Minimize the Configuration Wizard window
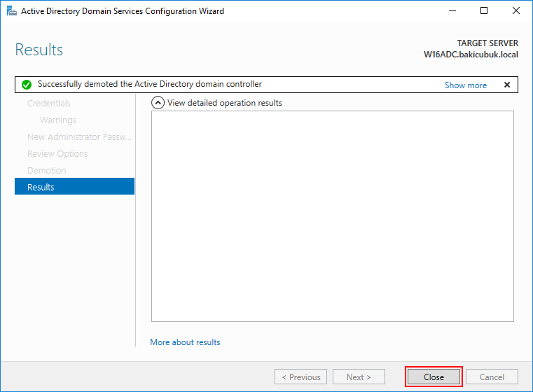Viewport: 533px width, 392px height. pos(452,11)
